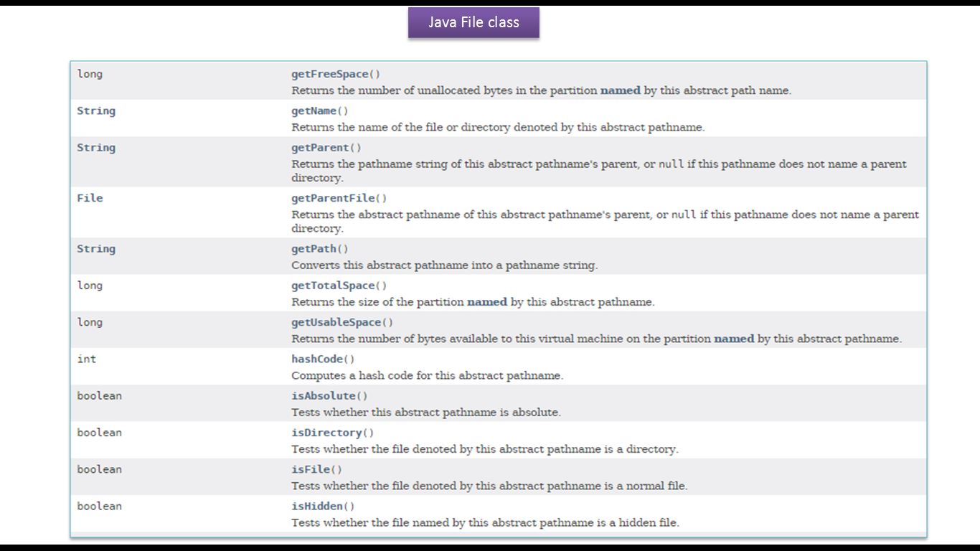Open the hashCode() method link

319,359
